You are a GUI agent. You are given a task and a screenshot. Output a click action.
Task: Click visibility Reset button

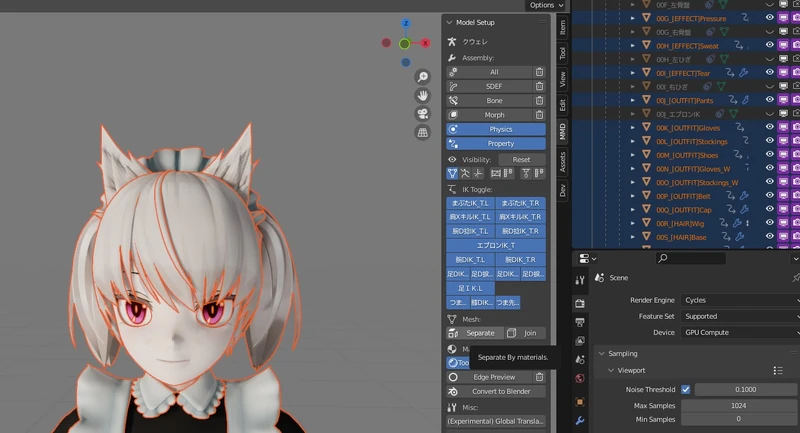[x=521, y=160]
